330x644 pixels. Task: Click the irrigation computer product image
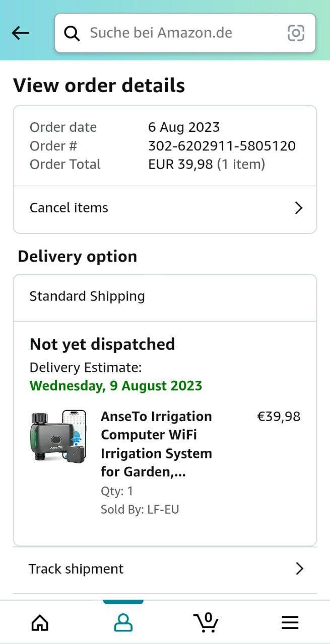[58, 436]
